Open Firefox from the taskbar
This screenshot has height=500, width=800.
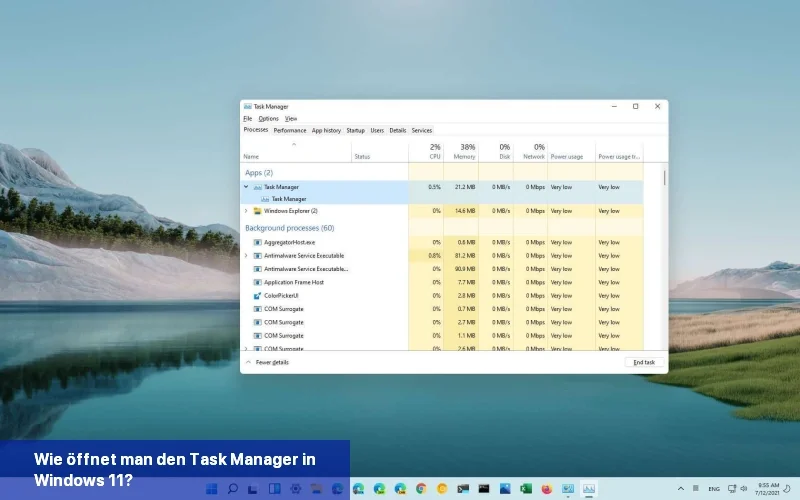547,489
